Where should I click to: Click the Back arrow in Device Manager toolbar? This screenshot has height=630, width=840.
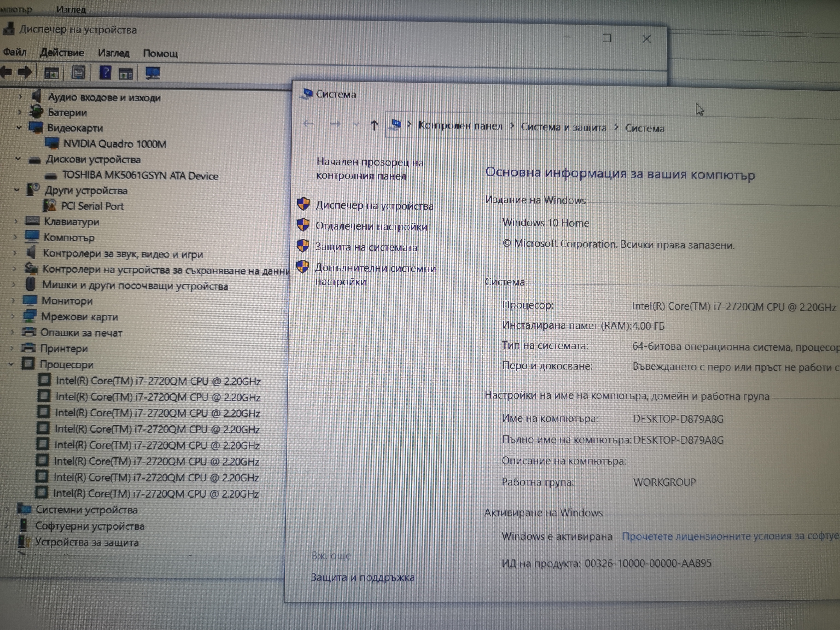pos(6,72)
